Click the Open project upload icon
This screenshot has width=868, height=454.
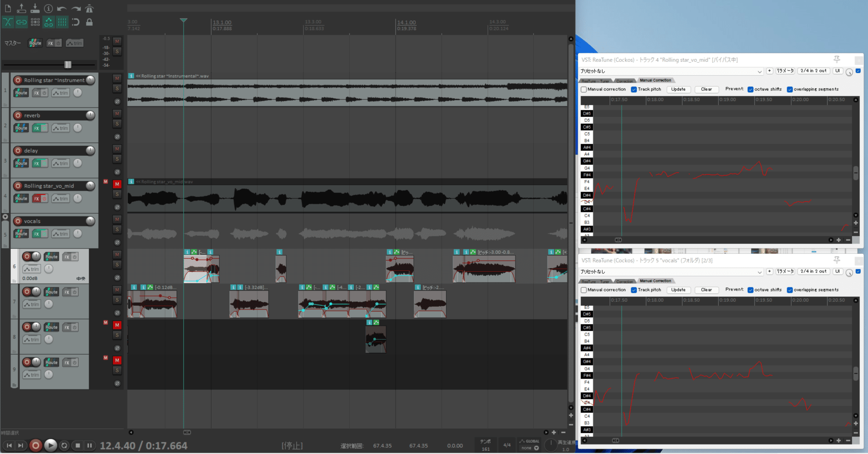pyautogui.click(x=21, y=9)
